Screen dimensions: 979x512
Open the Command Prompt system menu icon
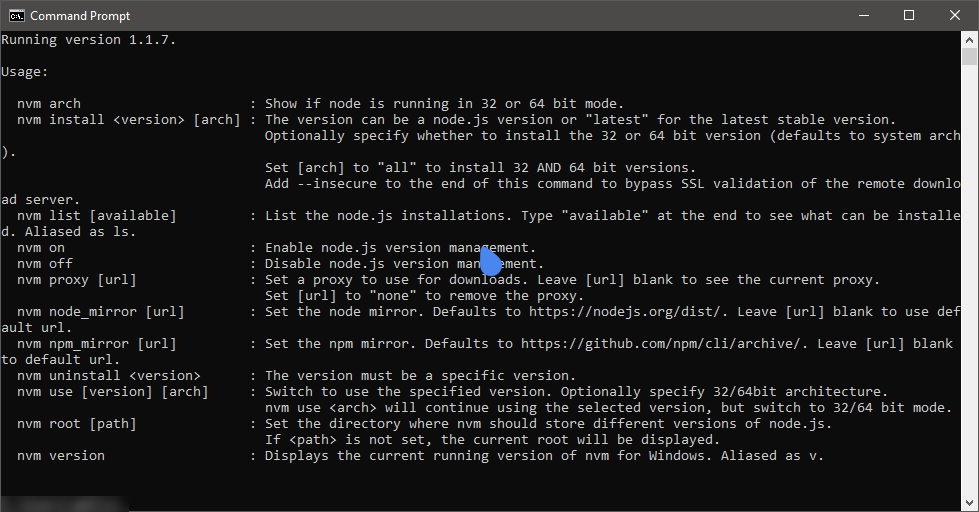[x=16, y=16]
